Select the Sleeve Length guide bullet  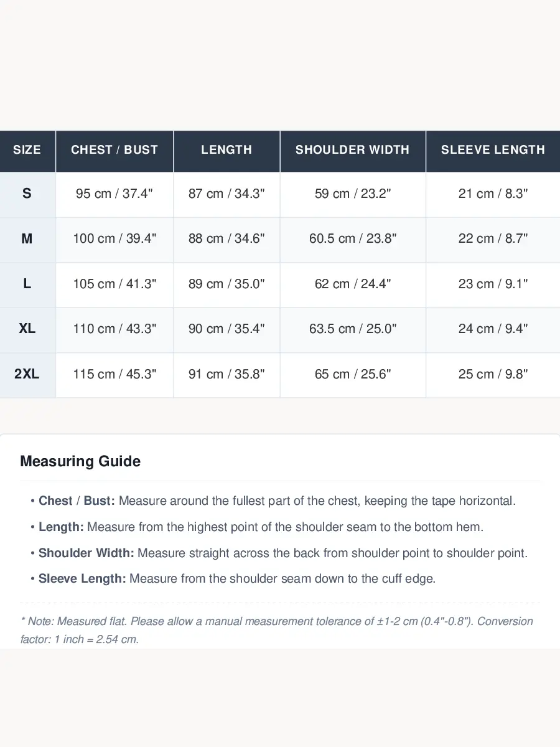coord(233,578)
